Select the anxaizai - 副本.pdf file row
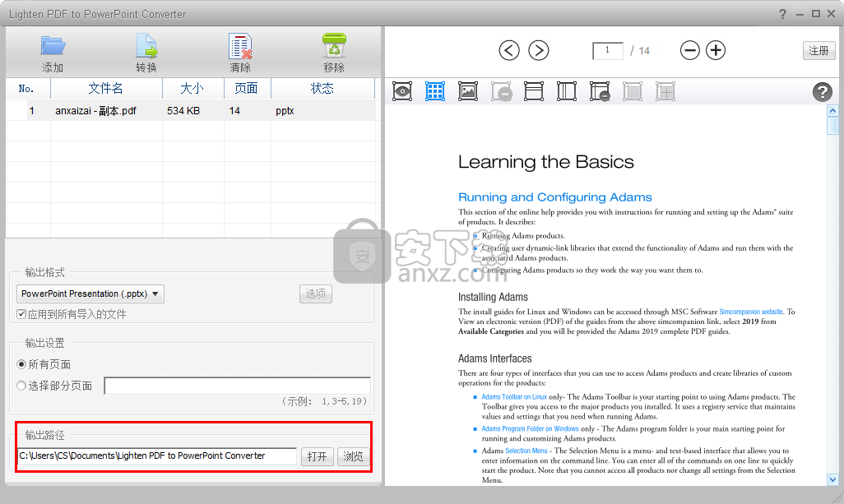This screenshot has height=504, width=844. 191,111
